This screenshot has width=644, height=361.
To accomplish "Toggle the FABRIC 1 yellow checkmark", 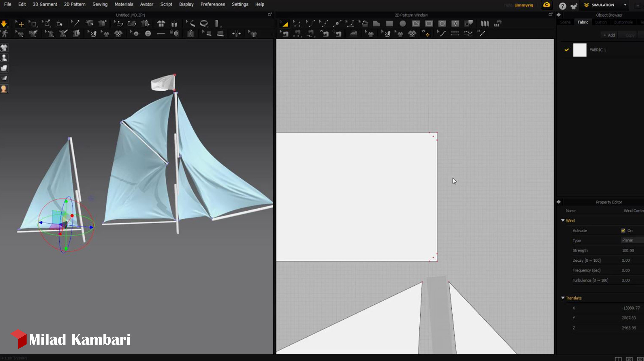I will pyautogui.click(x=566, y=50).
